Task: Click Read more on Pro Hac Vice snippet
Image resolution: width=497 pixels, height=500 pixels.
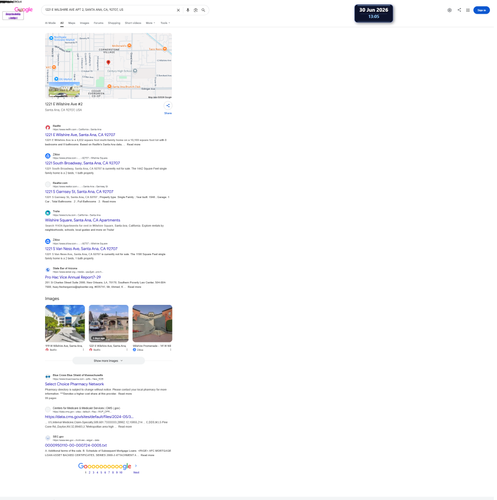Action: [x=134, y=287]
